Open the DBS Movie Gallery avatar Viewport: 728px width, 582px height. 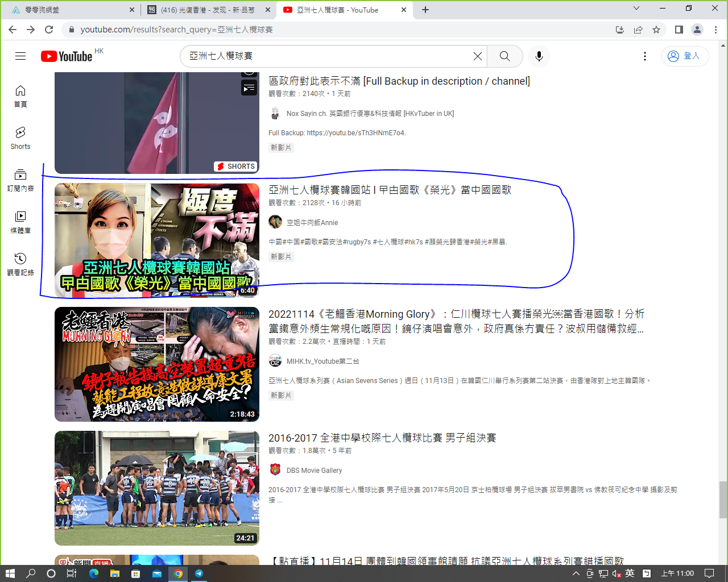click(x=275, y=470)
